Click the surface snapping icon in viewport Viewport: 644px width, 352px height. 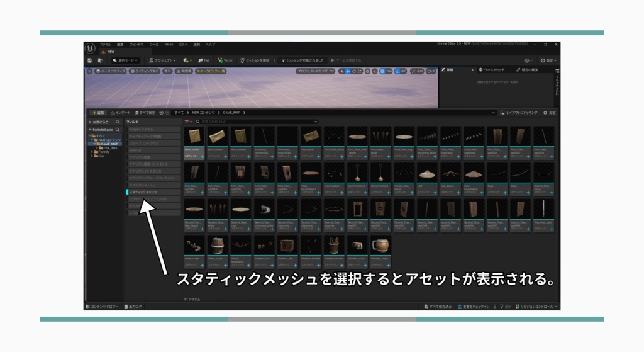pyautogui.click(x=375, y=71)
